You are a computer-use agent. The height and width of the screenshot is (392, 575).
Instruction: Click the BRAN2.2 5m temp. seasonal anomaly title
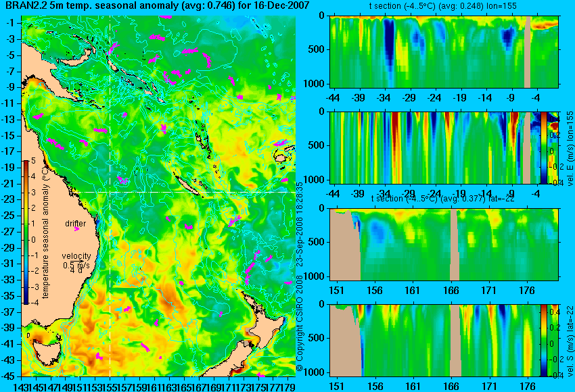tap(158, 5)
